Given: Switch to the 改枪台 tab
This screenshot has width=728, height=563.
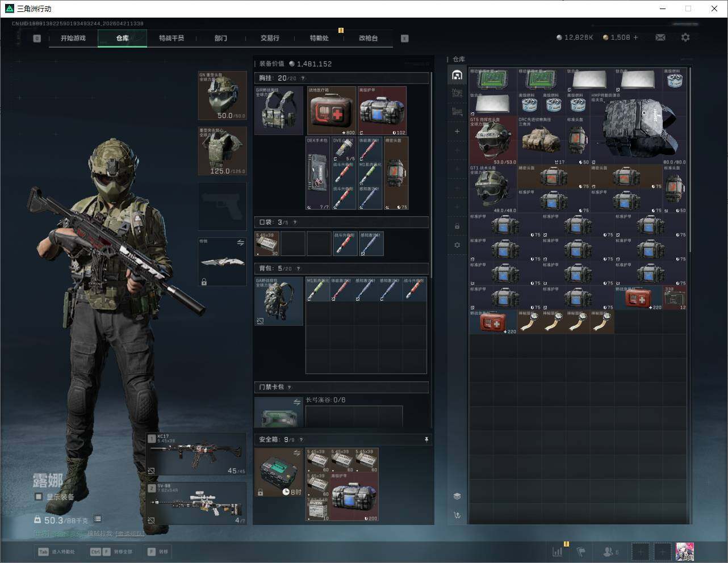Looking at the screenshot, I should [368, 38].
